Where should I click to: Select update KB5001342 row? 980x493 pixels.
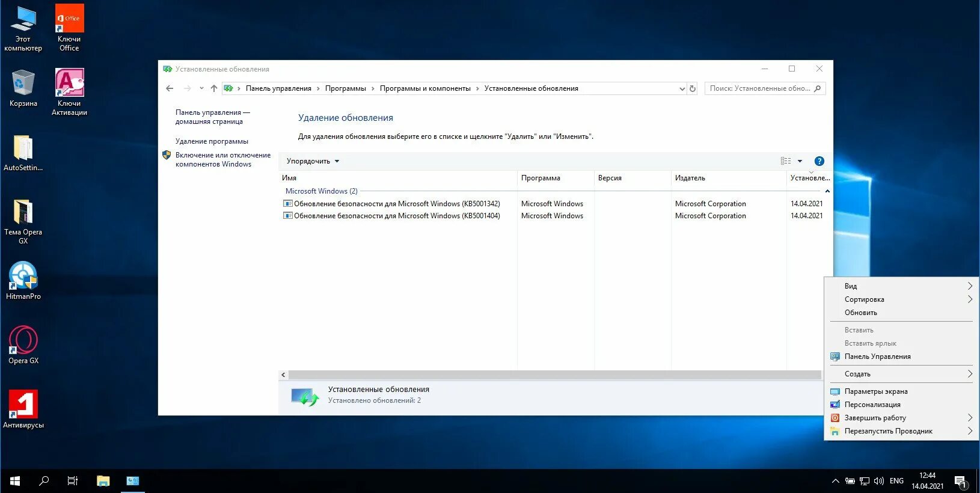(x=553, y=204)
